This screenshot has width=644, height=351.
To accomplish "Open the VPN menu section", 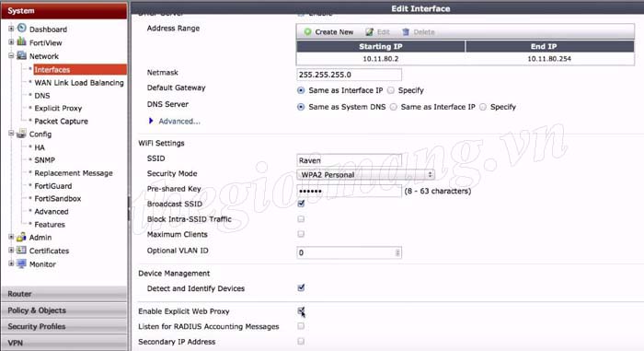I will pyautogui.click(x=64, y=343).
